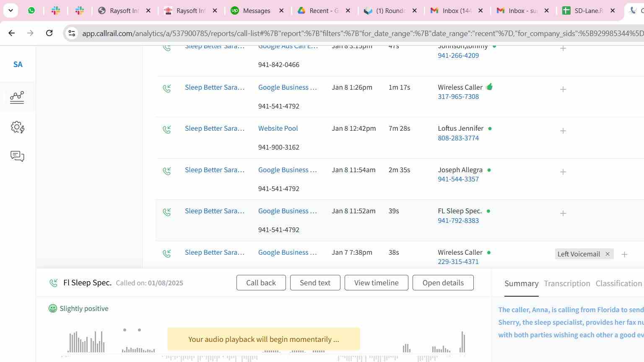This screenshot has width=644, height=362.
Task: Open phone number 941-266-4209
Action: coord(458,55)
